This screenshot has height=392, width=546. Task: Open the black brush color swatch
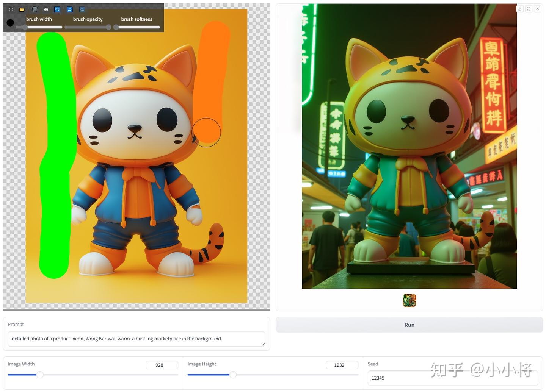point(10,23)
